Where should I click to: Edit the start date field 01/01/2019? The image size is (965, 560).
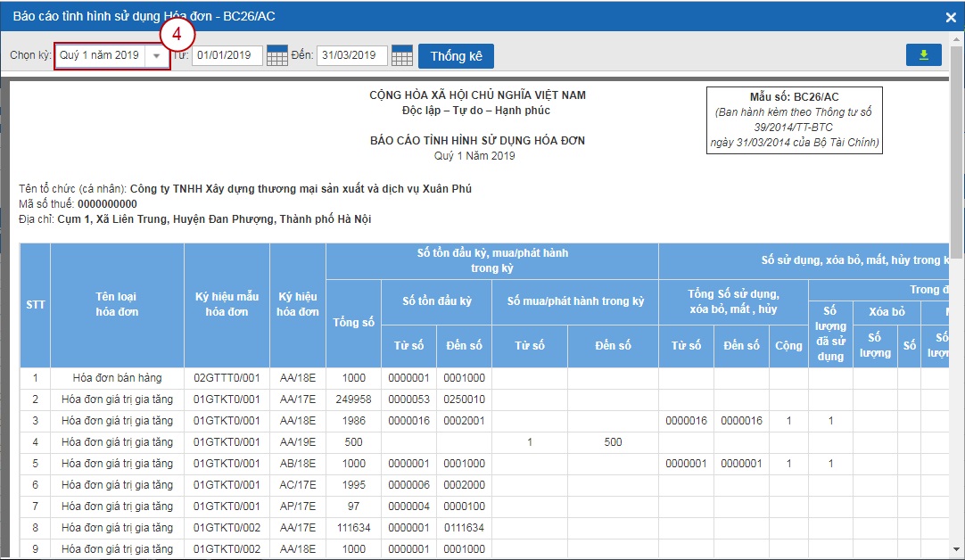(227, 55)
